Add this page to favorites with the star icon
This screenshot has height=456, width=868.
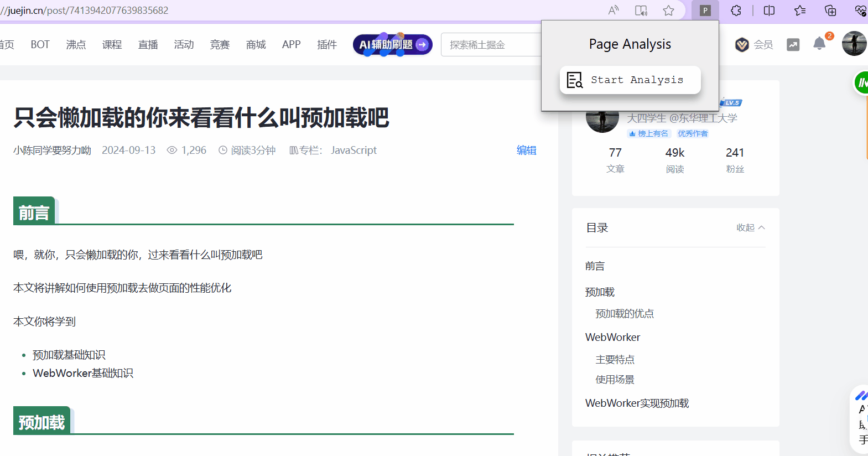tap(668, 11)
